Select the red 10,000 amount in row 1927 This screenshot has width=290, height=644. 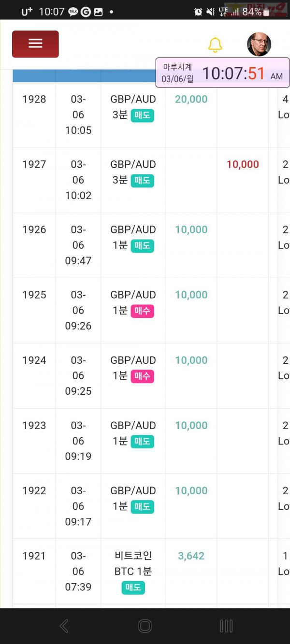click(x=243, y=164)
